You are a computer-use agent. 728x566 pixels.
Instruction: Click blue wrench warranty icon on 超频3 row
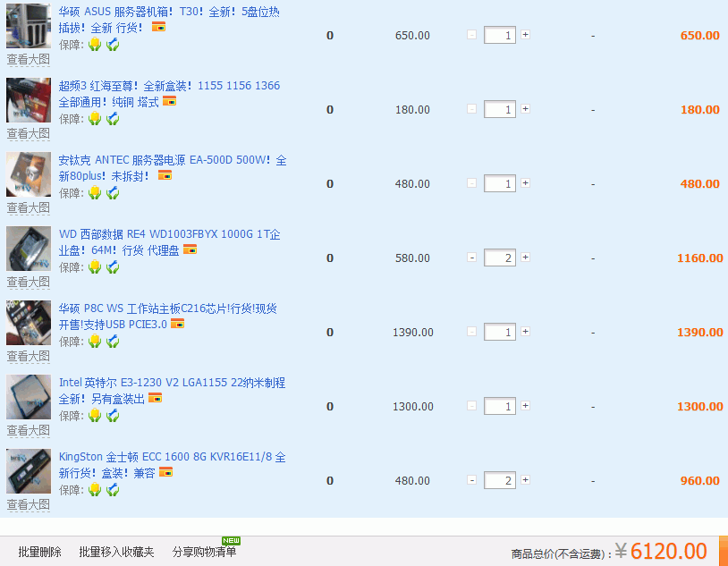[x=113, y=119]
